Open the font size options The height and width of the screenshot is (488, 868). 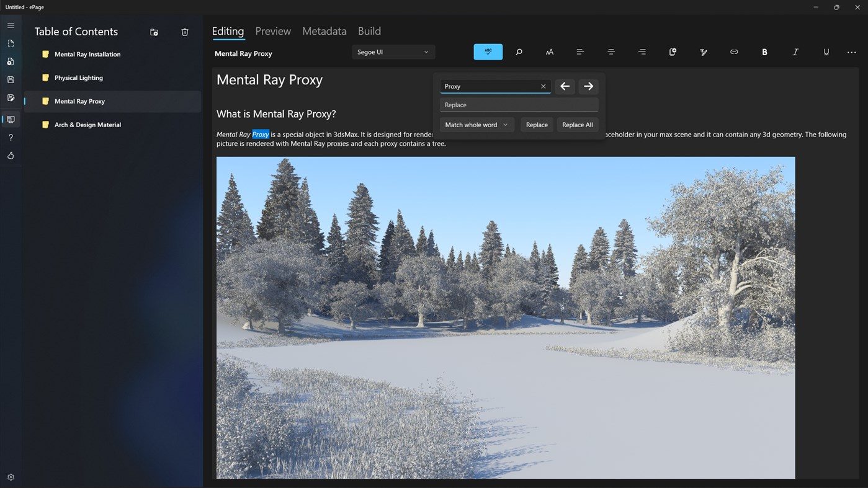[549, 52]
